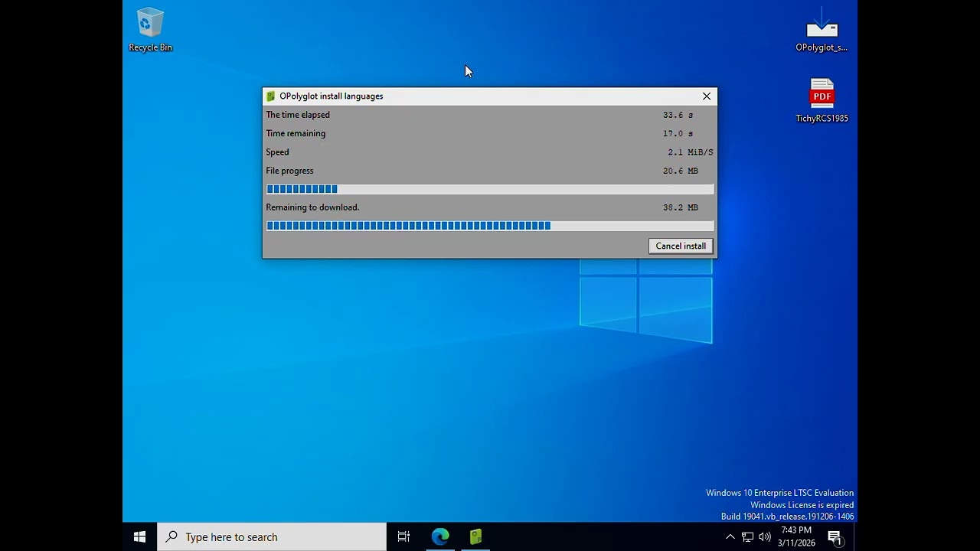
Task: Open the Windows Start menu
Action: (139, 537)
